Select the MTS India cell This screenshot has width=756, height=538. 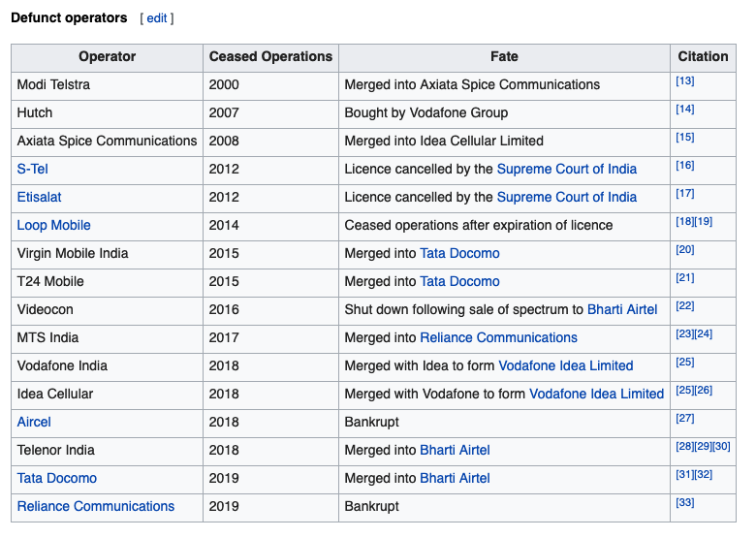tap(107, 337)
